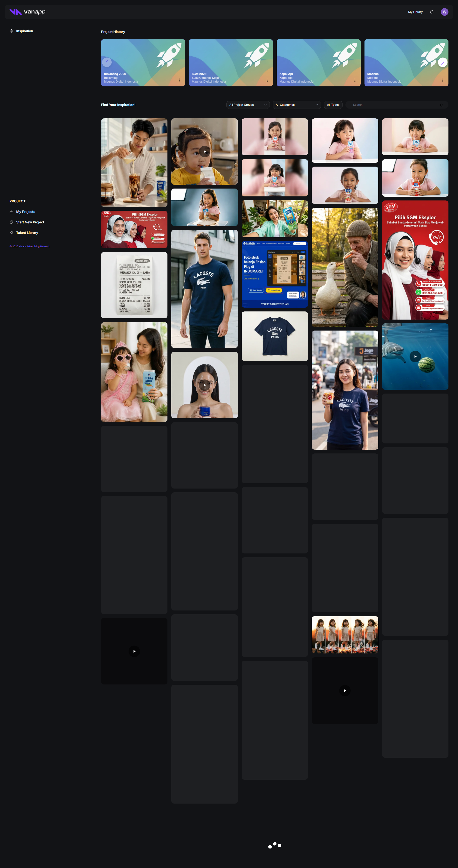The width and height of the screenshot is (458, 868).
Task: Open the tall Pilih SGM Eksplor poster
Action: pos(415,260)
